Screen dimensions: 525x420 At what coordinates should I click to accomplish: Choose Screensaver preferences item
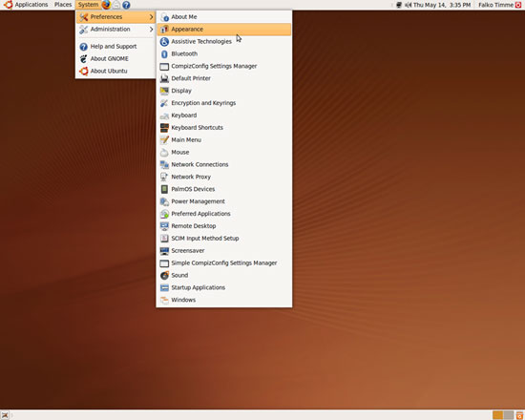(224, 250)
